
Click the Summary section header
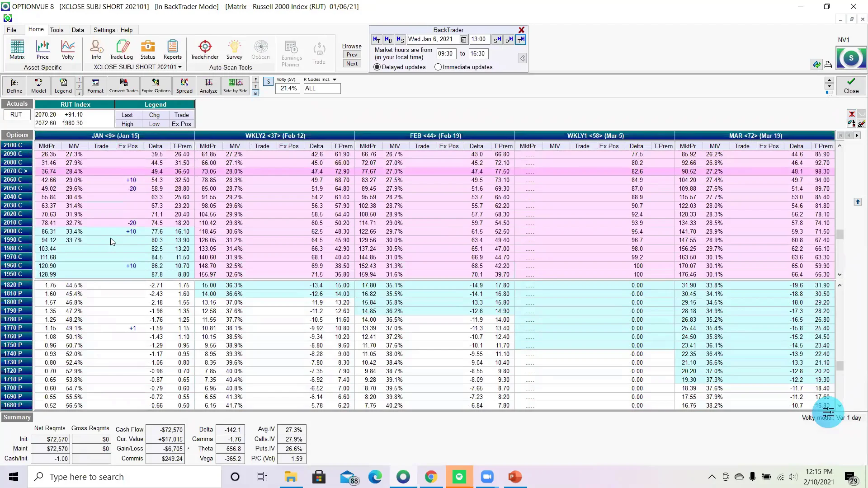point(17,418)
